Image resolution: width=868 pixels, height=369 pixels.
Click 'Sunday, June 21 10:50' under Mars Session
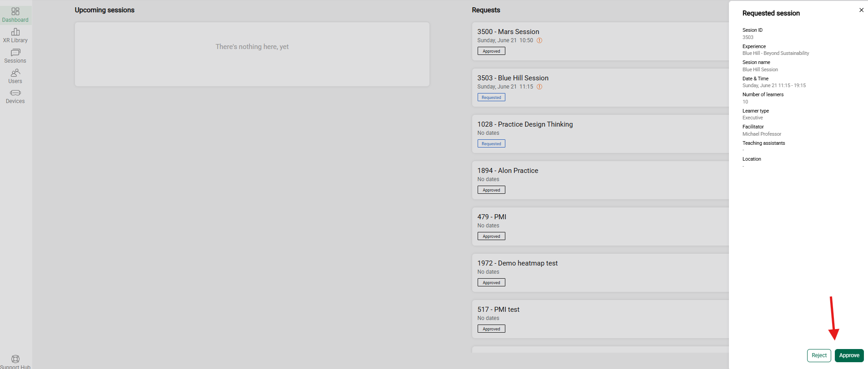pyautogui.click(x=505, y=40)
